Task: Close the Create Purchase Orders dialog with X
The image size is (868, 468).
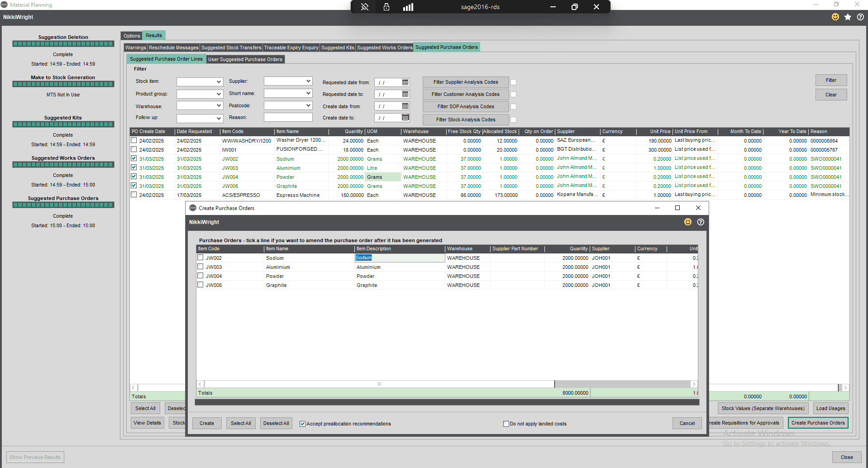Action: pyautogui.click(x=698, y=208)
